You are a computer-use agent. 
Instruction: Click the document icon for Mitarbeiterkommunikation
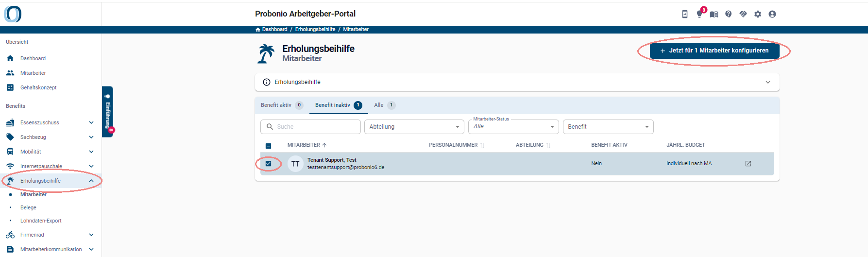(10, 249)
